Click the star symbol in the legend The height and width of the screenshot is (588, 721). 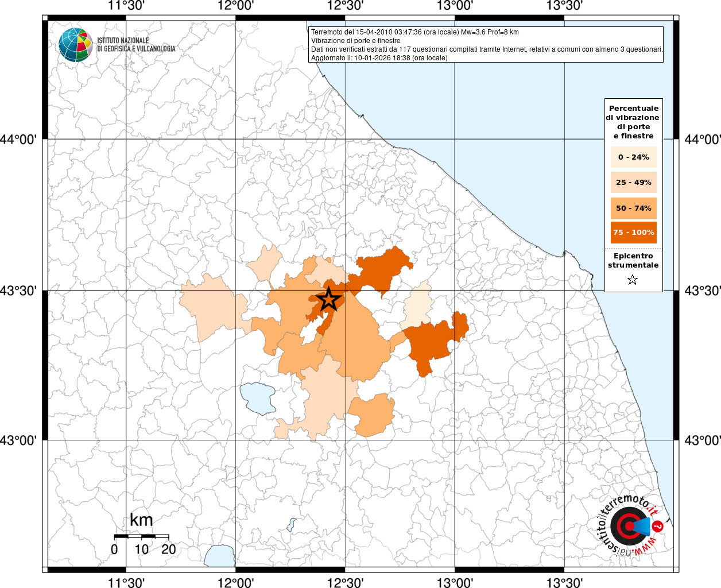pos(633,280)
